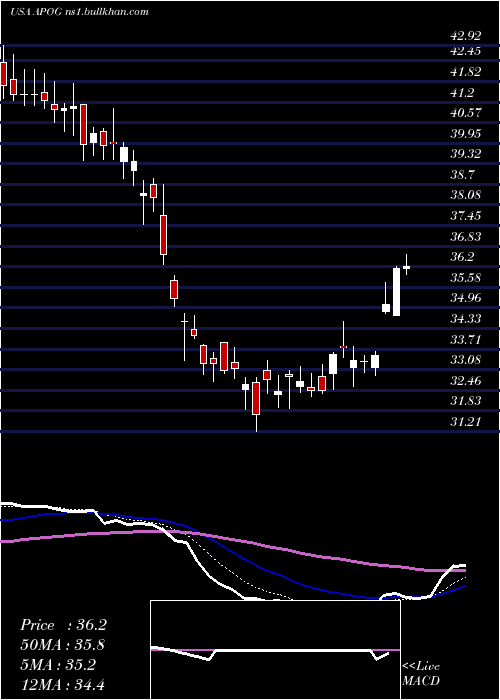Click the MACD inset chart panel
500x700 pixels.
pyautogui.click(x=275, y=650)
